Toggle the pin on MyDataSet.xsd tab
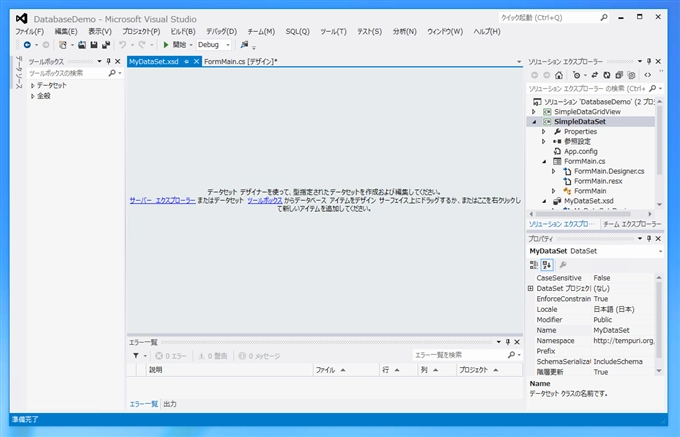This screenshot has height=437, width=680. 186,62
